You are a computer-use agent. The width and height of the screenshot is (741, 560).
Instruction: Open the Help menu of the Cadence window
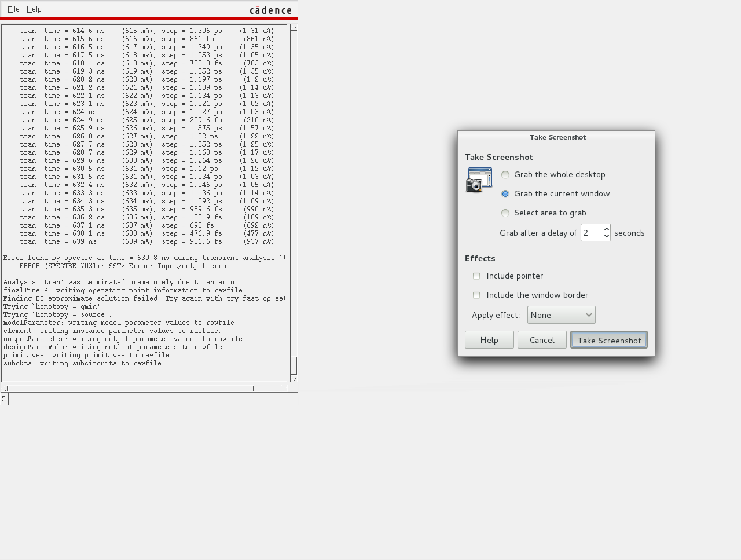(x=34, y=9)
